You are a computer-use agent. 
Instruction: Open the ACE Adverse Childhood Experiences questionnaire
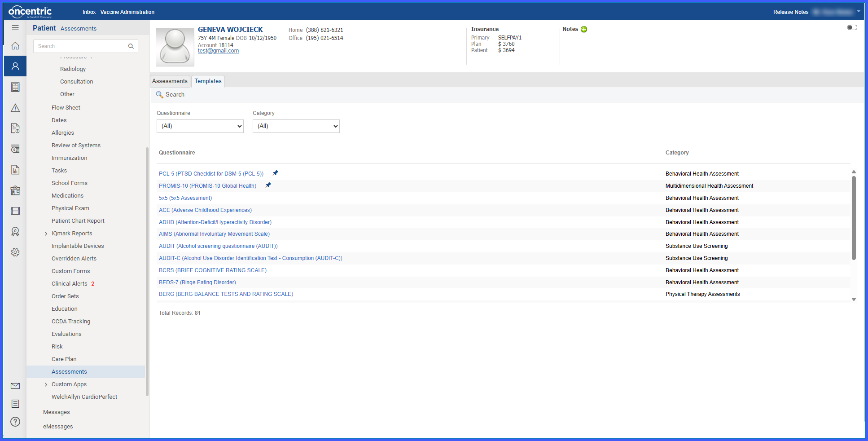click(x=205, y=210)
